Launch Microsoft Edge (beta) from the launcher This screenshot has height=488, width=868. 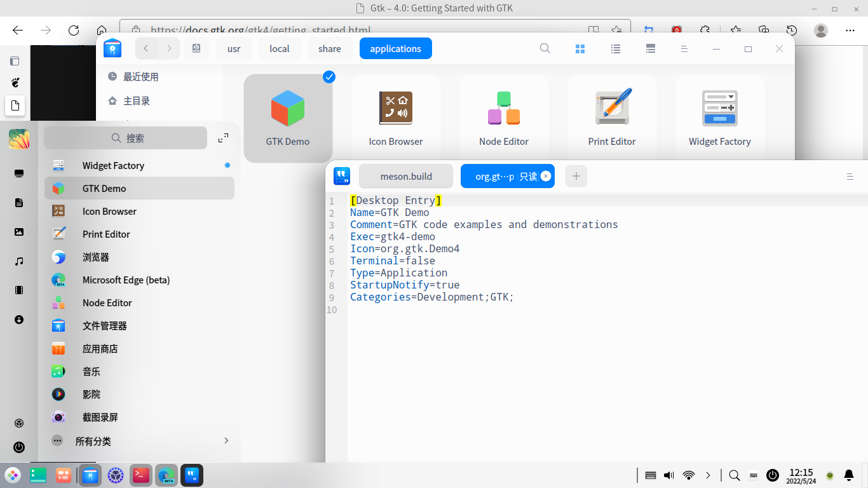coord(139,280)
